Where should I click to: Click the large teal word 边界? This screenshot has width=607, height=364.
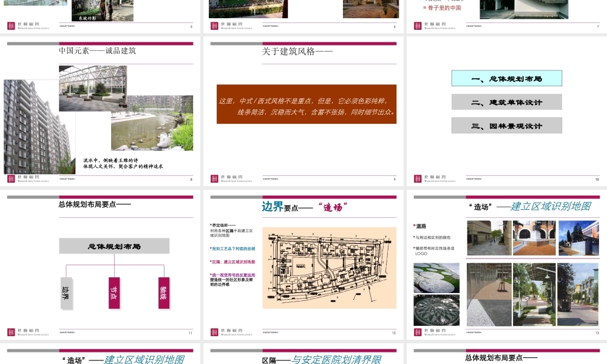pyautogui.click(x=273, y=206)
